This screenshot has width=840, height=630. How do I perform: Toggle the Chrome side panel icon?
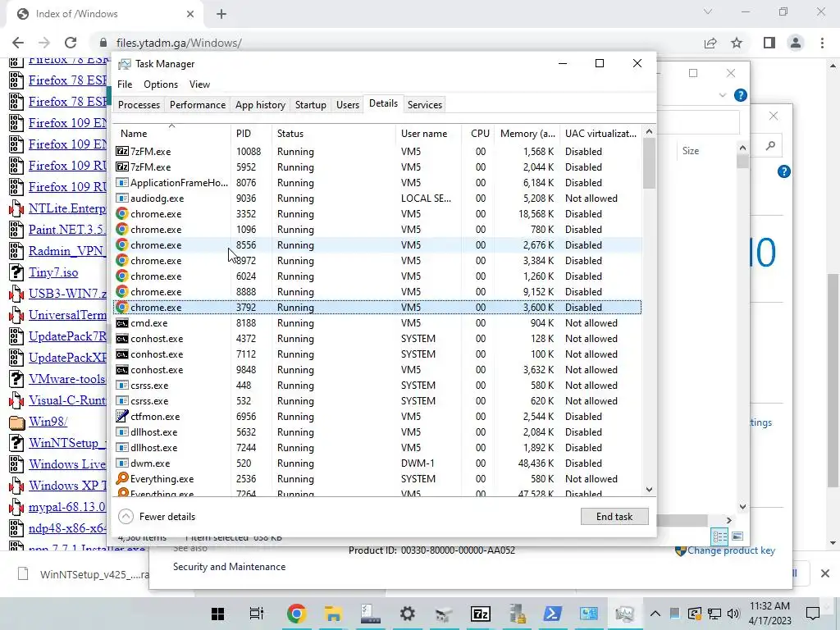[x=769, y=43]
